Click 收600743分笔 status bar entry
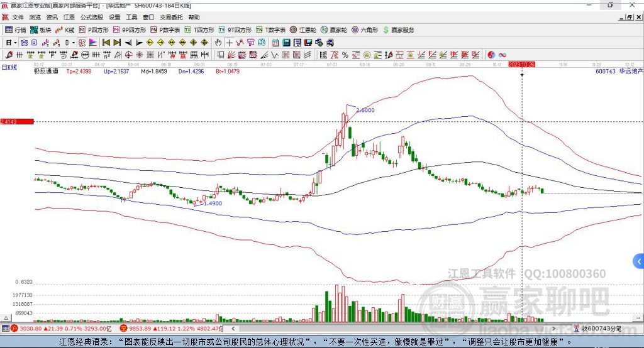 tap(597, 329)
